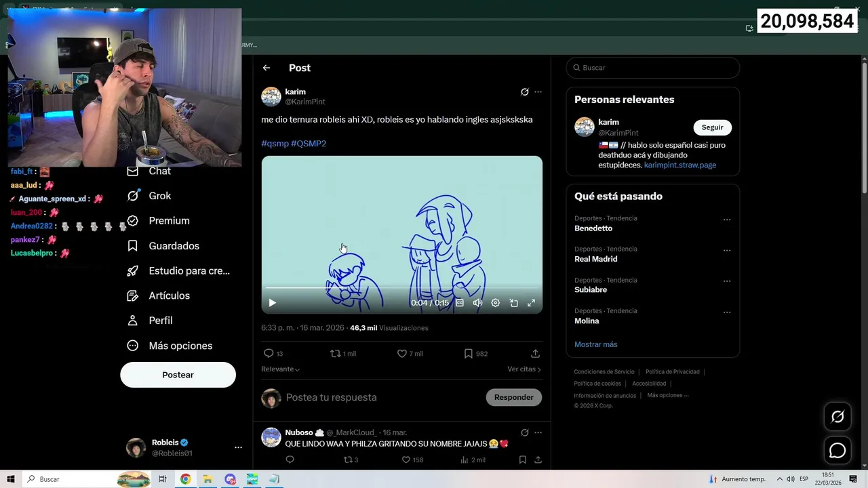Click the Grok icon on Nuboso's reply
868x488 pixels.
point(524,432)
